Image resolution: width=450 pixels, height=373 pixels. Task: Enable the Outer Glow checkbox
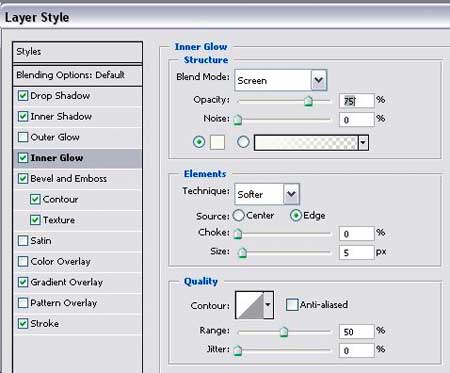[23, 137]
